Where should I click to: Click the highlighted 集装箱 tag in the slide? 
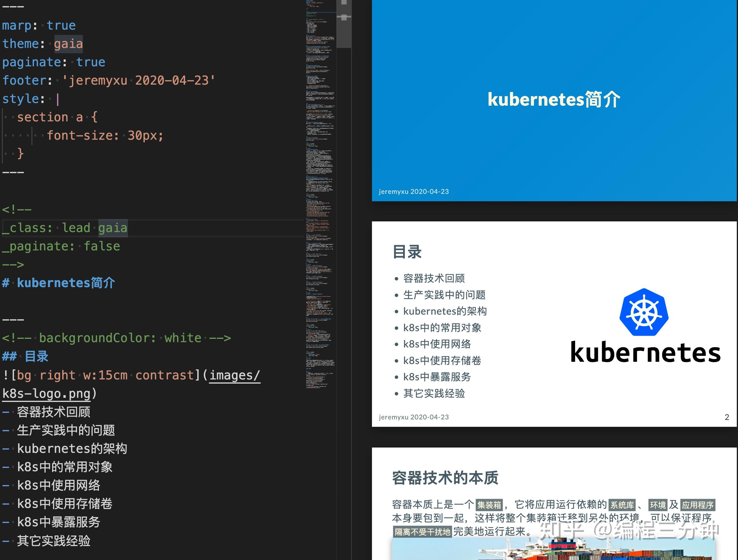489,505
